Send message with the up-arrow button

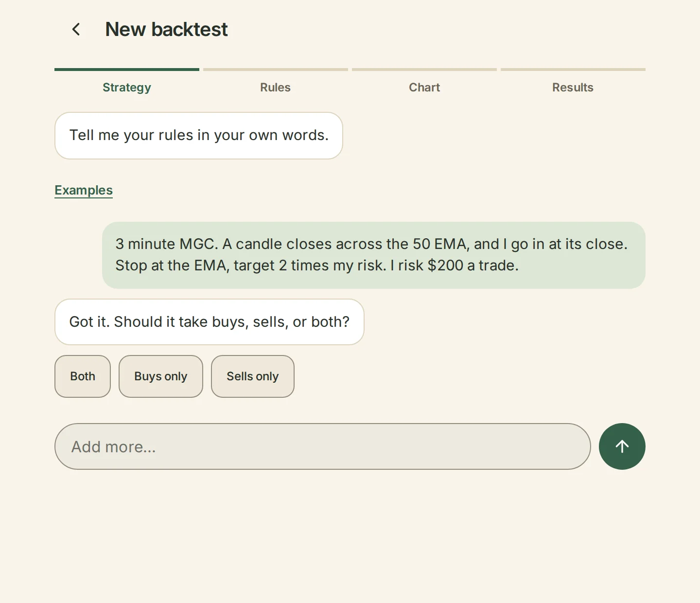tap(622, 446)
